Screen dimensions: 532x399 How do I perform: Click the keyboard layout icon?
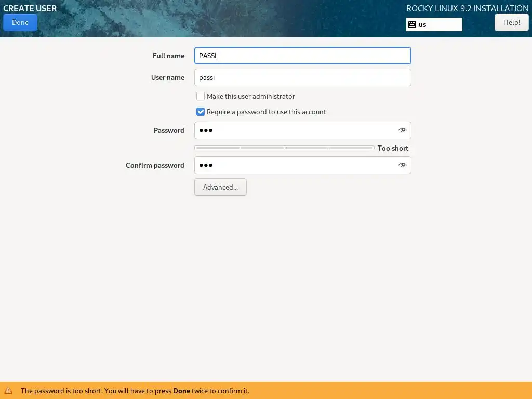(412, 24)
